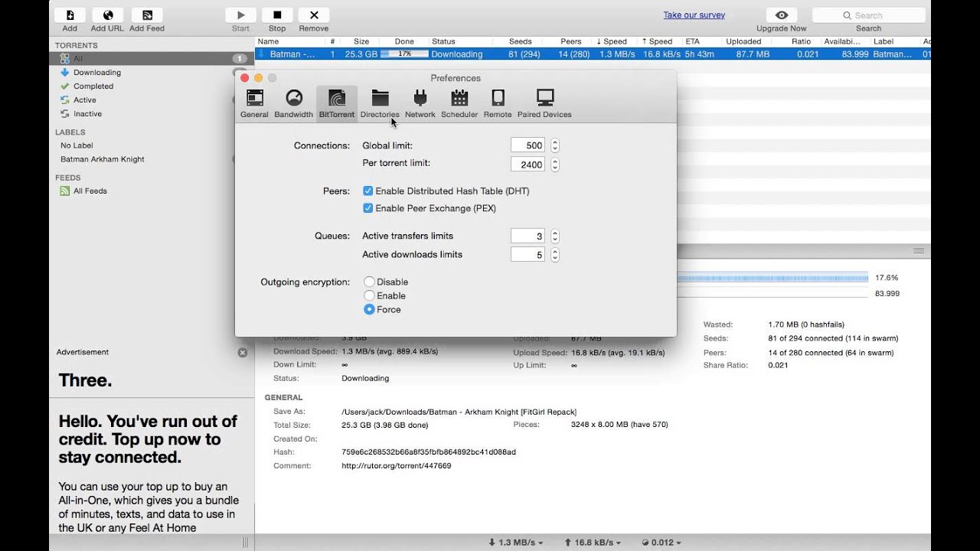The height and width of the screenshot is (551, 980).
Task: Open the Network preferences pane
Action: tap(420, 104)
